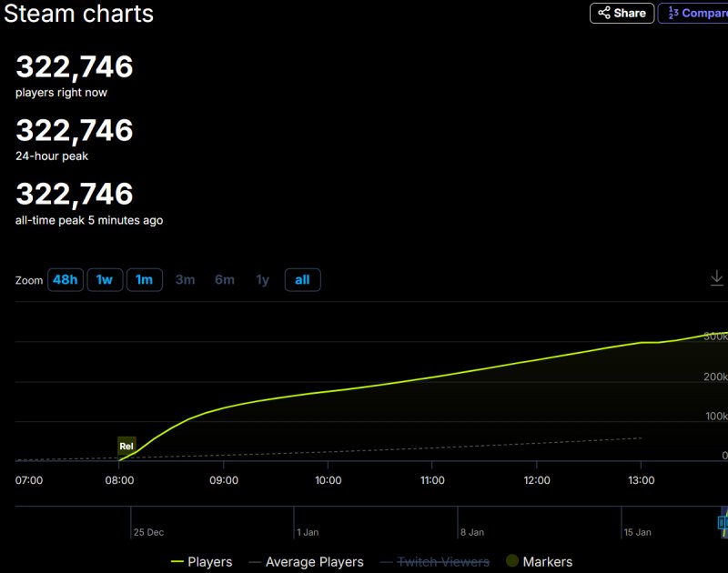Click the Share button
Screen dimensions: 728x573
click(622, 13)
